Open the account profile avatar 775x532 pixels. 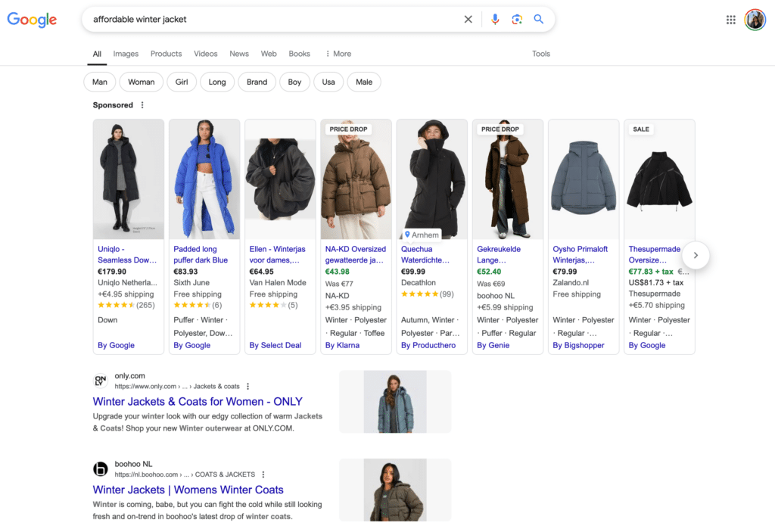pos(755,20)
